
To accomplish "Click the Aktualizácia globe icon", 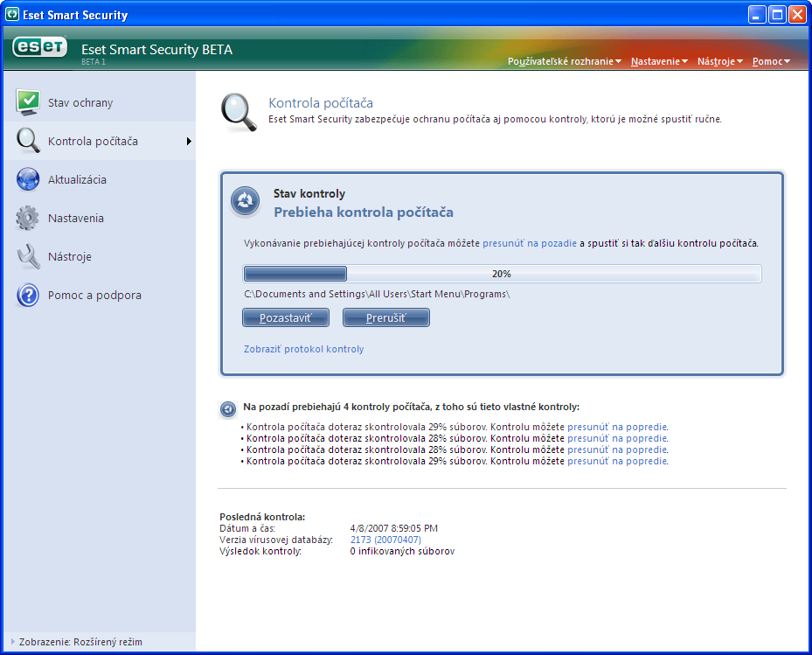I will [28, 179].
